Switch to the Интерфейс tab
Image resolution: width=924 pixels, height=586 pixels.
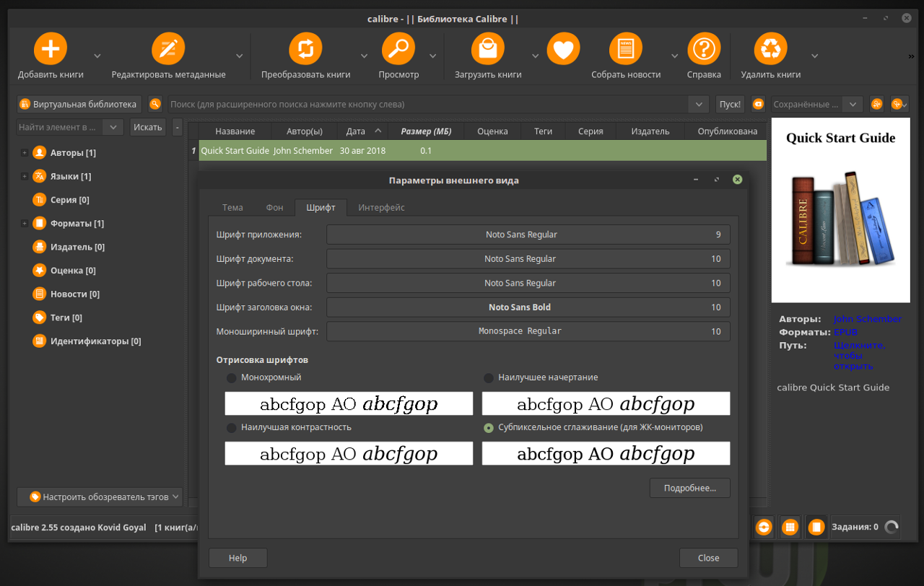pyautogui.click(x=381, y=207)
